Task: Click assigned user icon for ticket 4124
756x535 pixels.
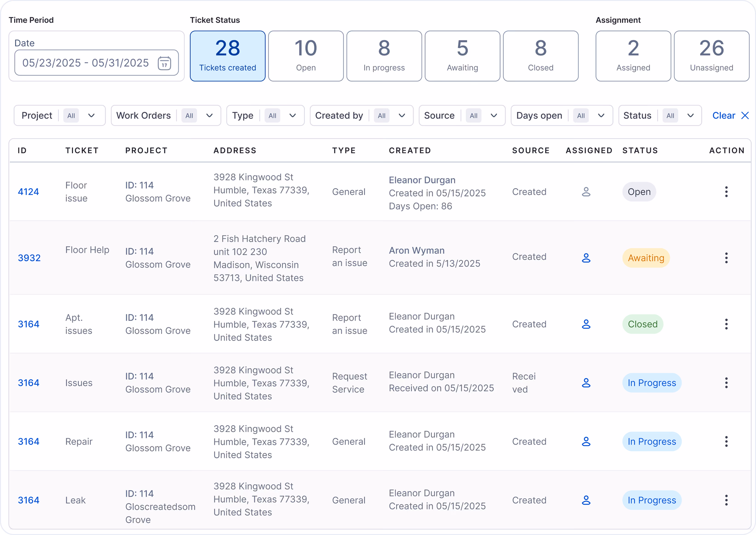Action: pos(586,192)
